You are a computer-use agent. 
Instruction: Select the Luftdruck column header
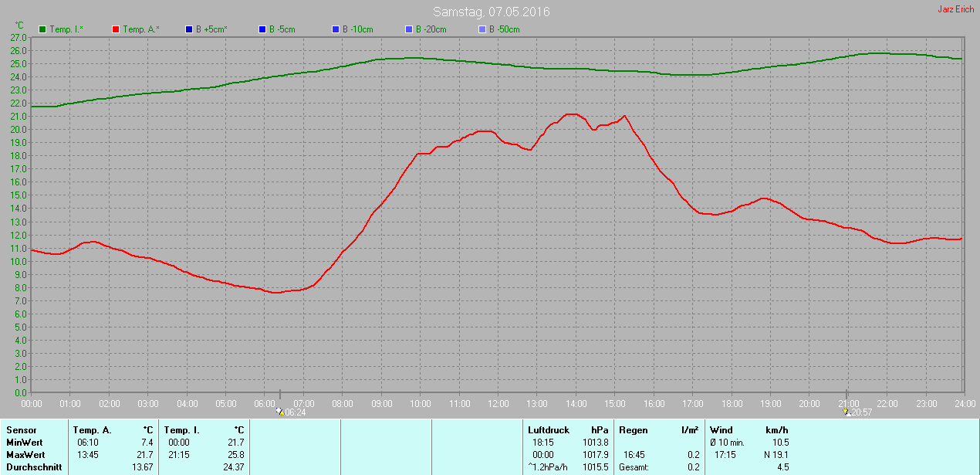548,429
